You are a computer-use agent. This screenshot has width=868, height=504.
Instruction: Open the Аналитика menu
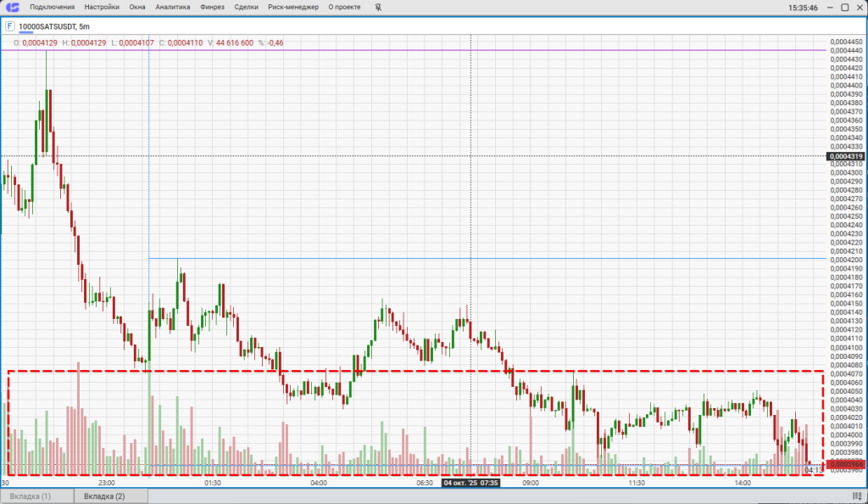coord(173,7)
